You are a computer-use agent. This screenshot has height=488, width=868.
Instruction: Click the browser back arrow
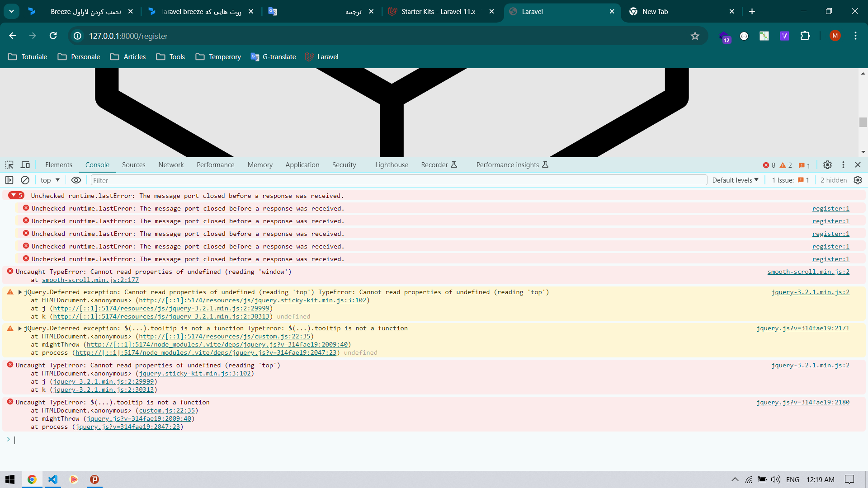pos(13,36)
